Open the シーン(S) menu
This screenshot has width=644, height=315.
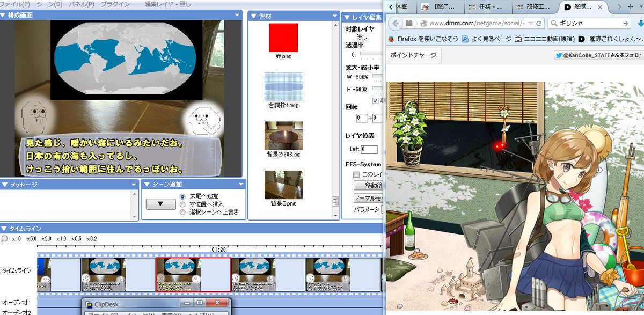[48, 4]
